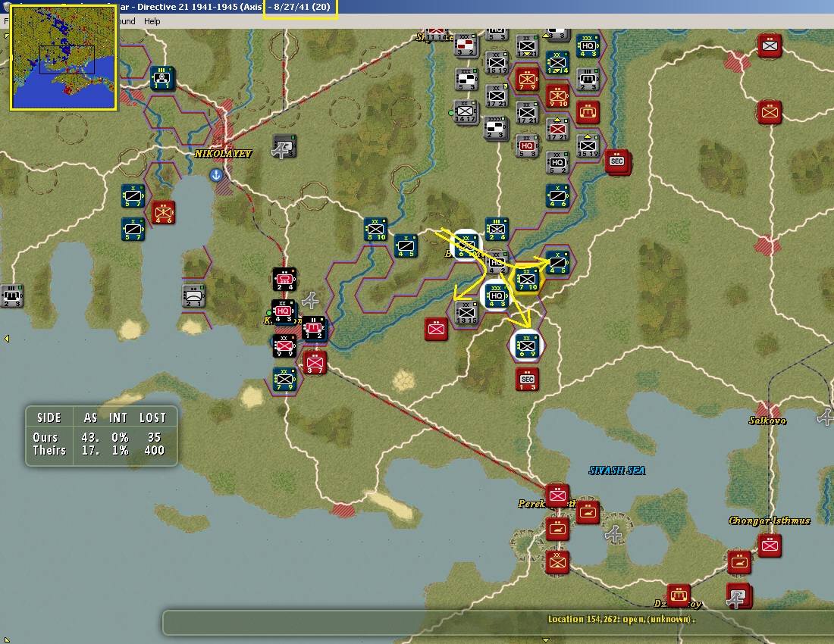Viewport: 834px width, 644px height.
Task: Select the yellow-highlighted blue 7-10 infantry division
Action: tap(527, 280)
